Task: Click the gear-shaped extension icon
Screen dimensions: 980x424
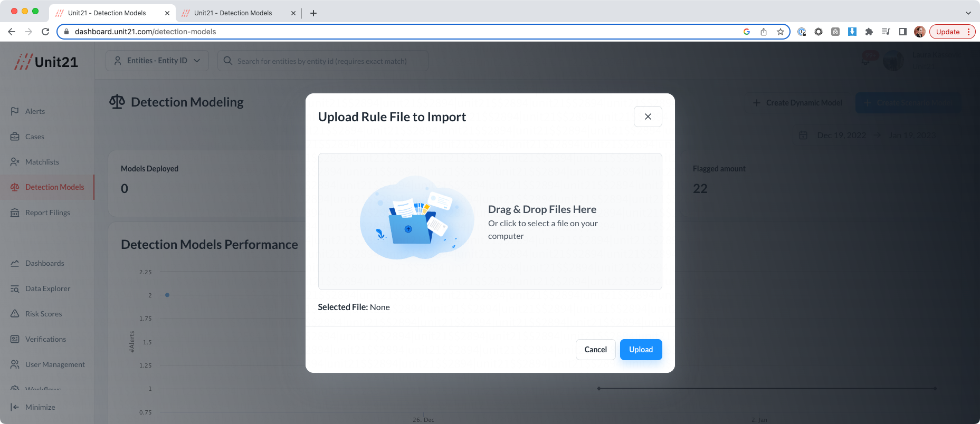Action: pos(819,32)
